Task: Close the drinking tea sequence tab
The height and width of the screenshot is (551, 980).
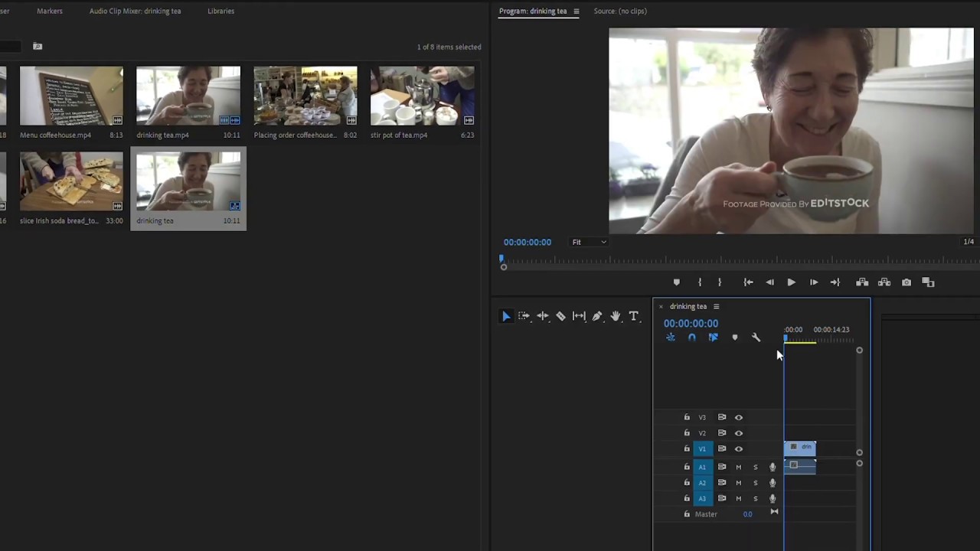Action: pos(661,307)
